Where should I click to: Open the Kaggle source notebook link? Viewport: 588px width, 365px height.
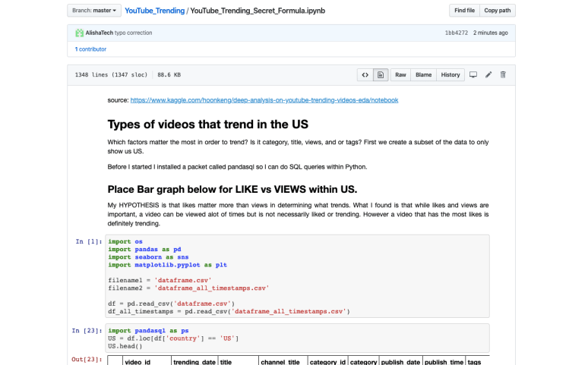[x=264, y=100]
